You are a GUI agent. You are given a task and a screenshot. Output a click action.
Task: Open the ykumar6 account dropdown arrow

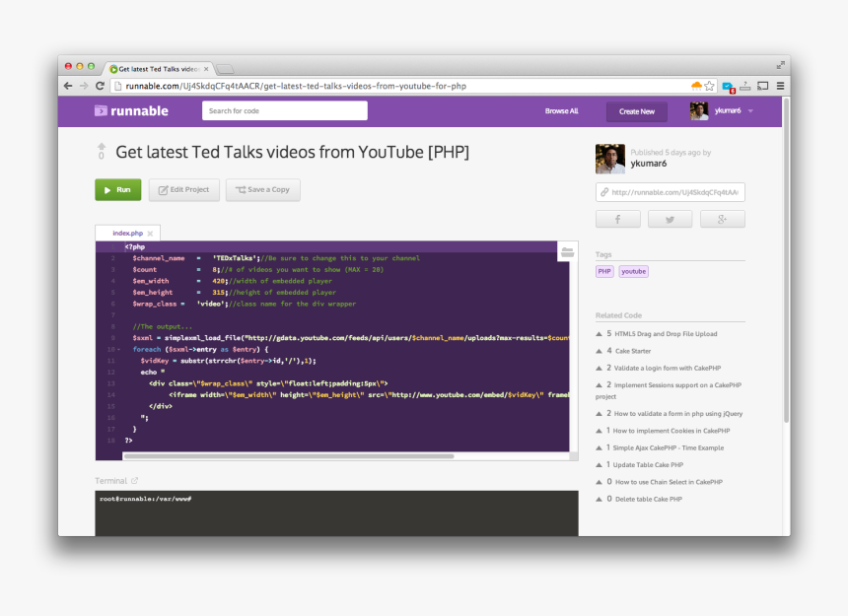pos(750,111)
